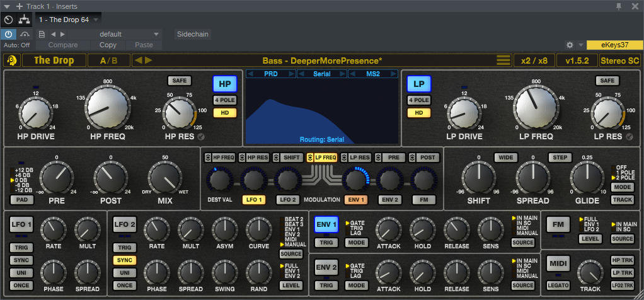Screen dimensions: 644x300
Task: Toggle the ENV 1 enable button
Action: click(x=326, y=224)
